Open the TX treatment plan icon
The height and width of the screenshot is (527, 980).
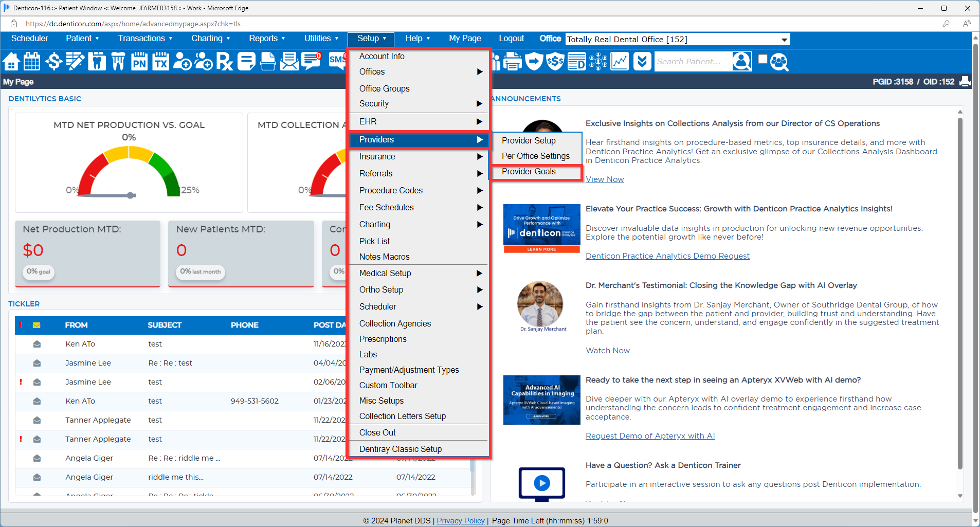(x=161, y=62)
